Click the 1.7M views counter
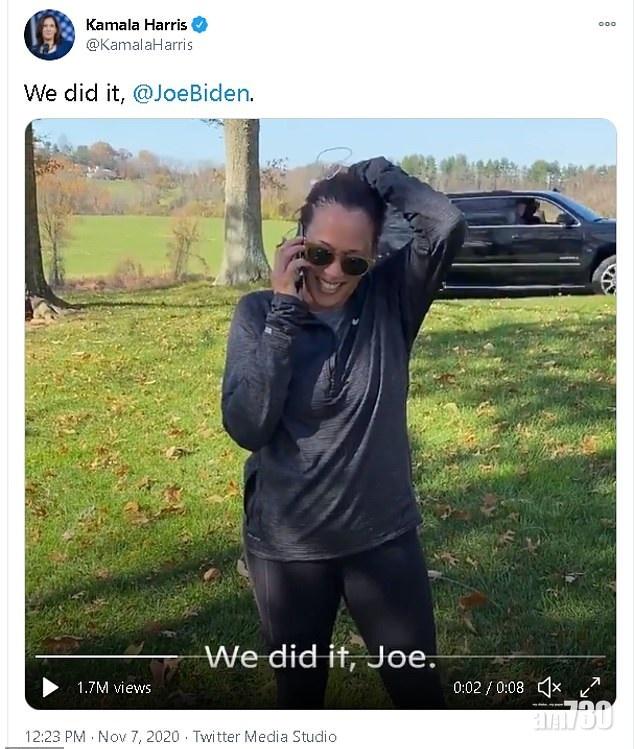634x749 pixels. pyautogui.click(x=114, y=688)
